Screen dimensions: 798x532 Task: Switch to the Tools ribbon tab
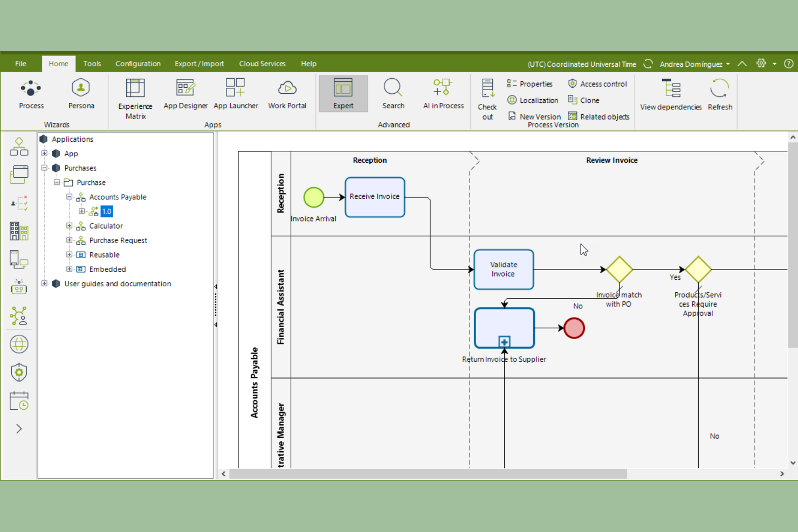[x=92, y=64]
